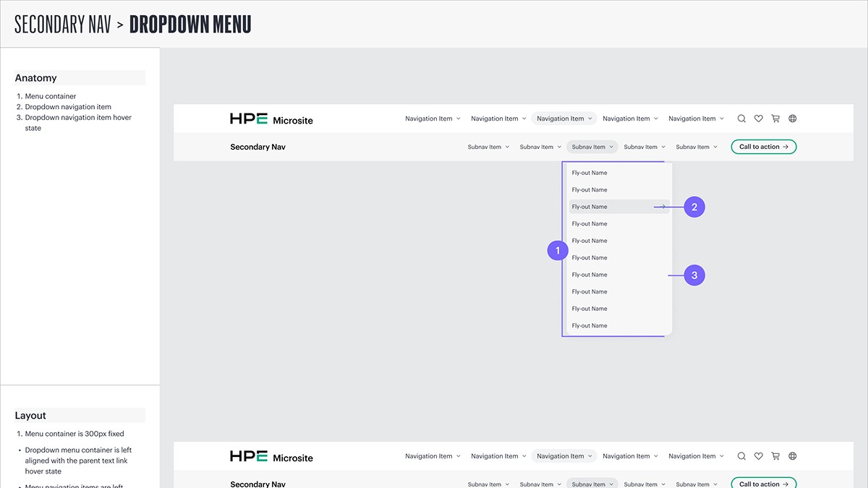Click the shopping cart icon in the header
This screenshot has width=868, height=488.
775,118
